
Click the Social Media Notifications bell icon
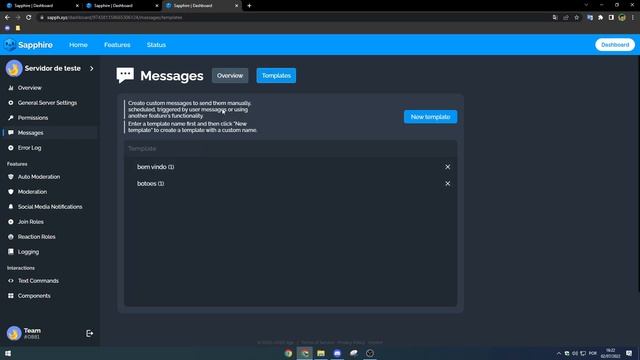tap(11, 207)
